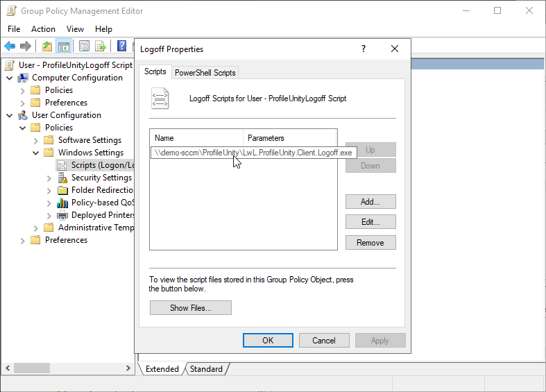Expand Preferences under Computer Configuration
The width and height of the screenshot is (546, 392).
pyautogui.click(x=23, y=103)
